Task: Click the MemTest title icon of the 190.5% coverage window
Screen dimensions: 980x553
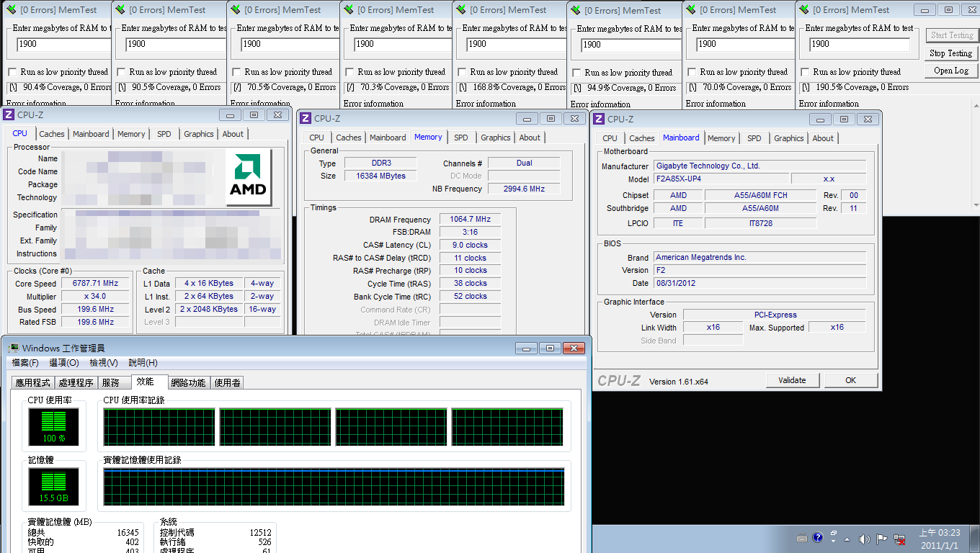Action: tap(803, 10)
